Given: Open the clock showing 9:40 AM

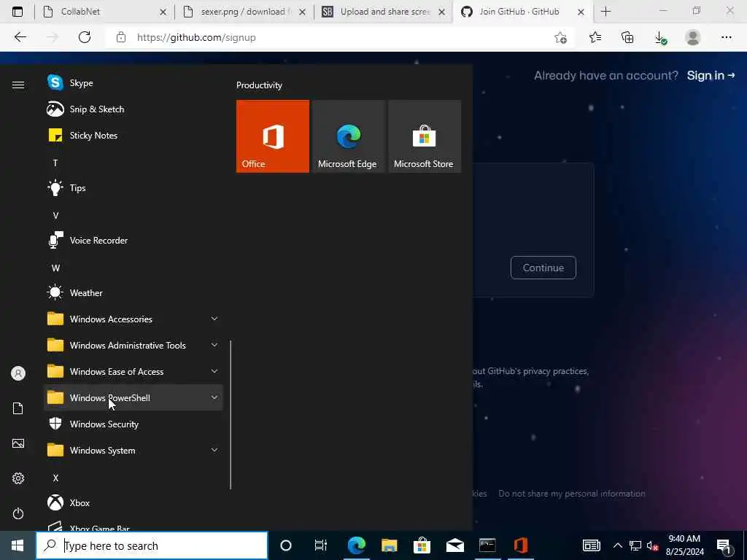Looking at the screenshot, I should click(x=684, y=545).
